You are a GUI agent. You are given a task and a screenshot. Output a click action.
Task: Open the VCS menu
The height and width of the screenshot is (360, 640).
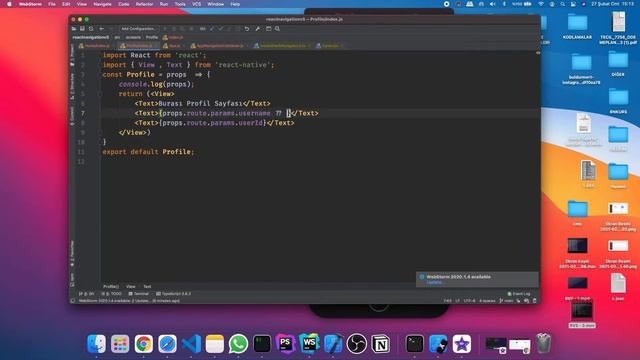point(197,4)
